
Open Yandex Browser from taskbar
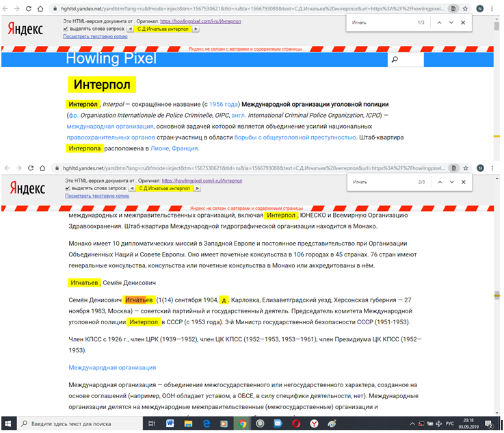314,423
